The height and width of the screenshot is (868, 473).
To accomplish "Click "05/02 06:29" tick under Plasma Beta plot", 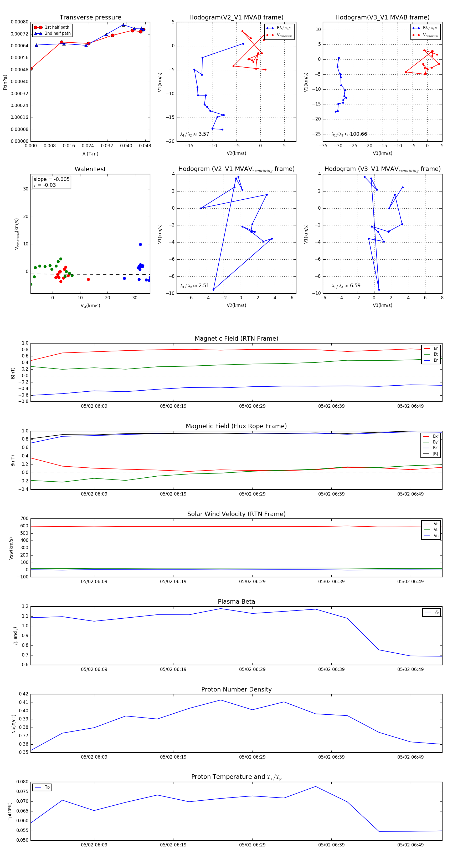I will tap(252, 669).
